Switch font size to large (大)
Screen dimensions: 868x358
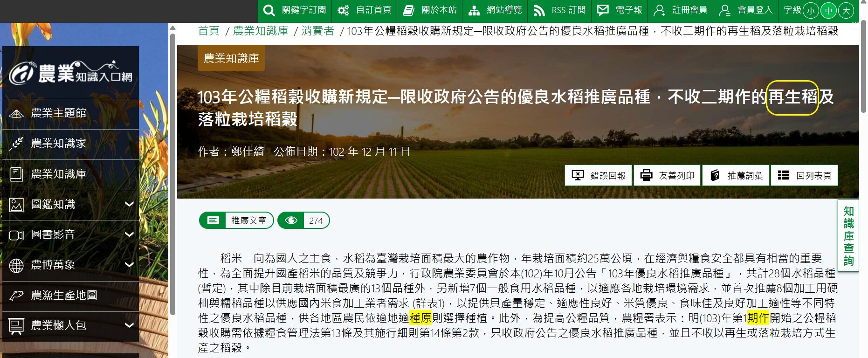[x=846, y=11]
